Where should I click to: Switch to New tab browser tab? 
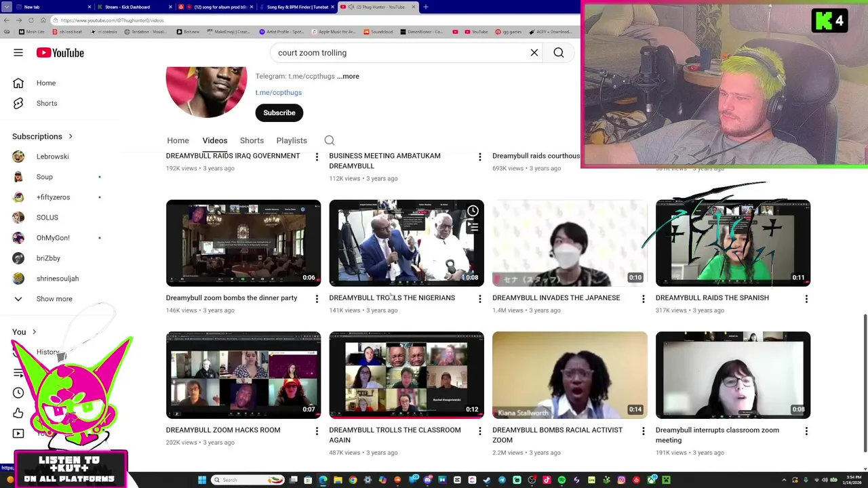point(53,7)
